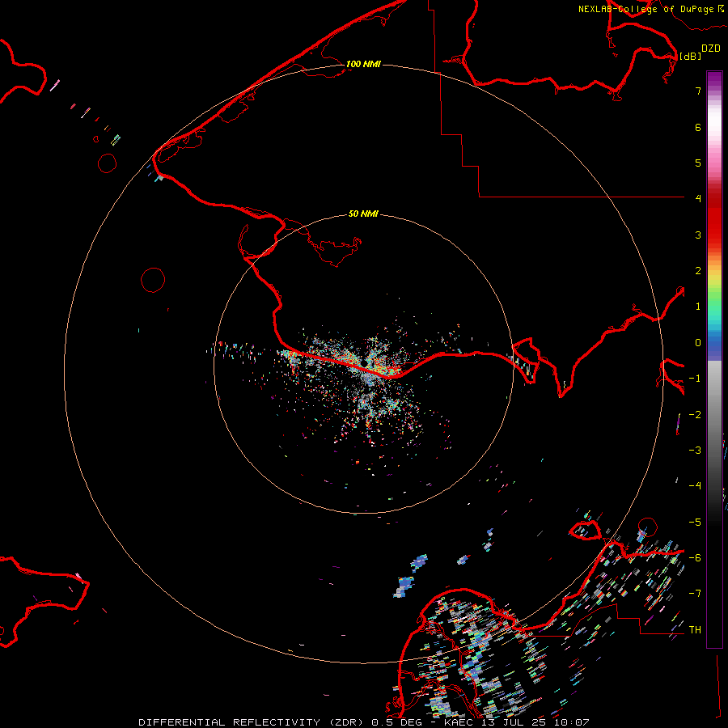This screenshot has width=728, height=728.
Task: Click the -1 value on the color scale
Action: [x=695, y=379]
